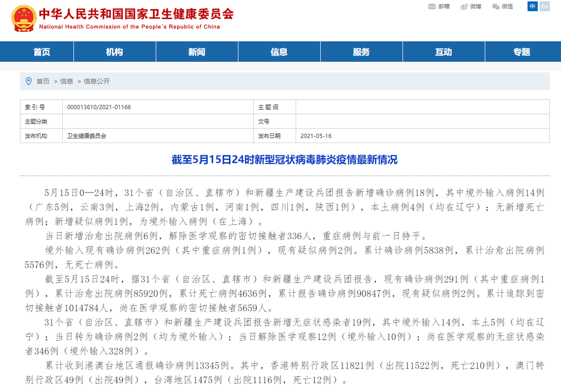Click the article headline about May 15 epidemic update
The image size is (561, 392).
point(280,159)
